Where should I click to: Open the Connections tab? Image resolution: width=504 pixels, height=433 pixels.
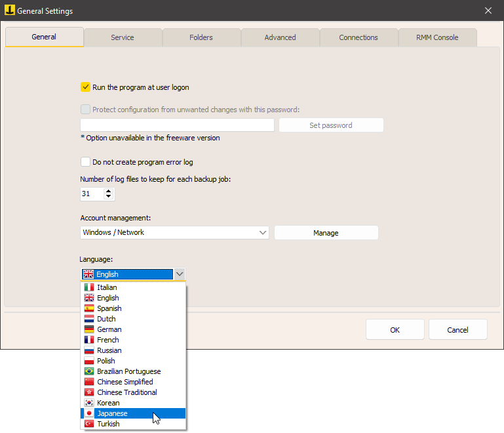tap(359, 37)
